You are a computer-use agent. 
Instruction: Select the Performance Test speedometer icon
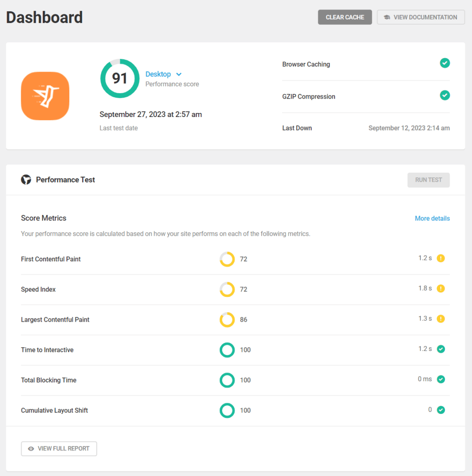tap(26, 179)
